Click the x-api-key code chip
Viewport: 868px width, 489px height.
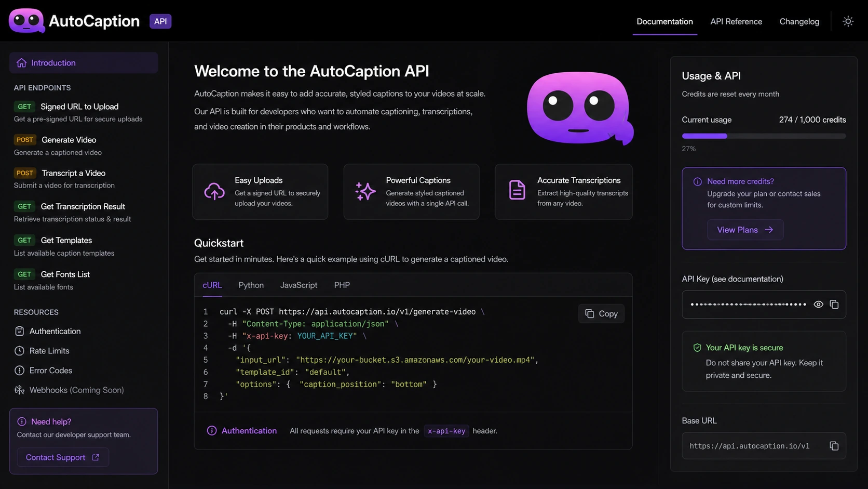pyautogui.click(x=446, y=431)
